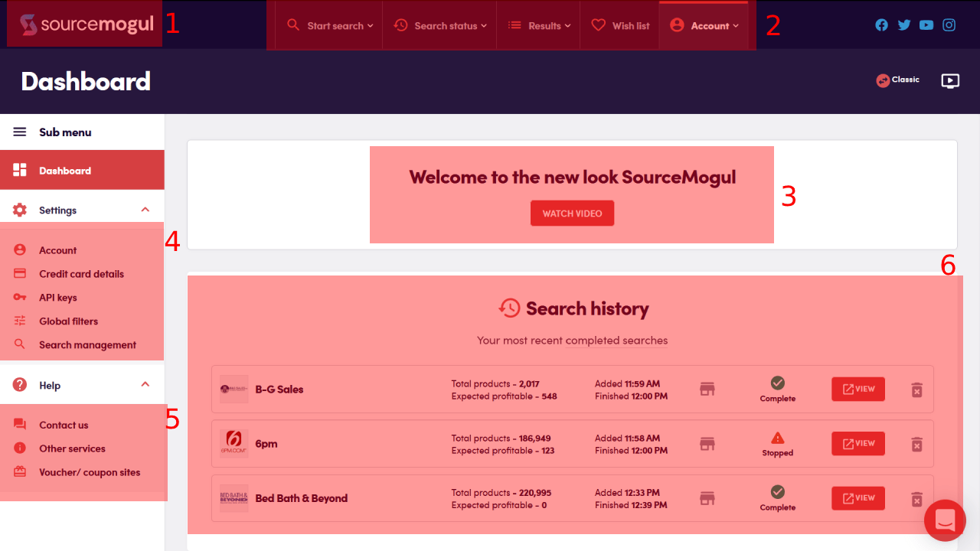The width and height of the screenshot is (980, 551).
Task: Follow the completed searches link
Action: 616,341
